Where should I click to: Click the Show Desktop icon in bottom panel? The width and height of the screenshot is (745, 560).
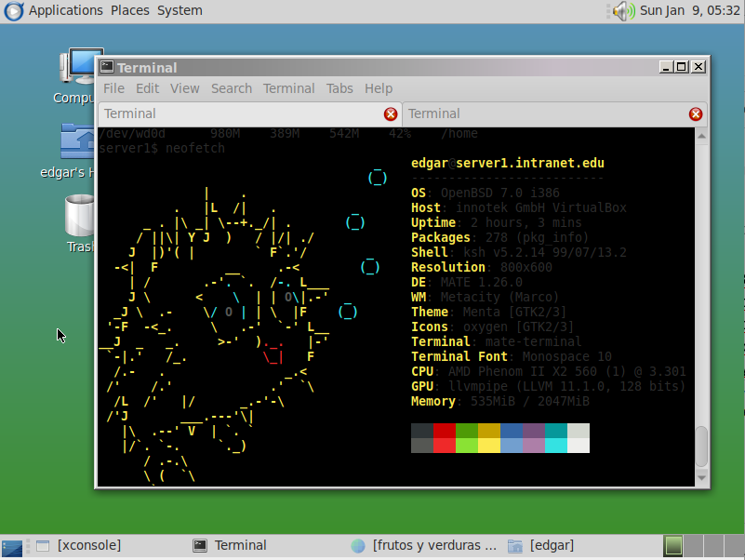12,547
